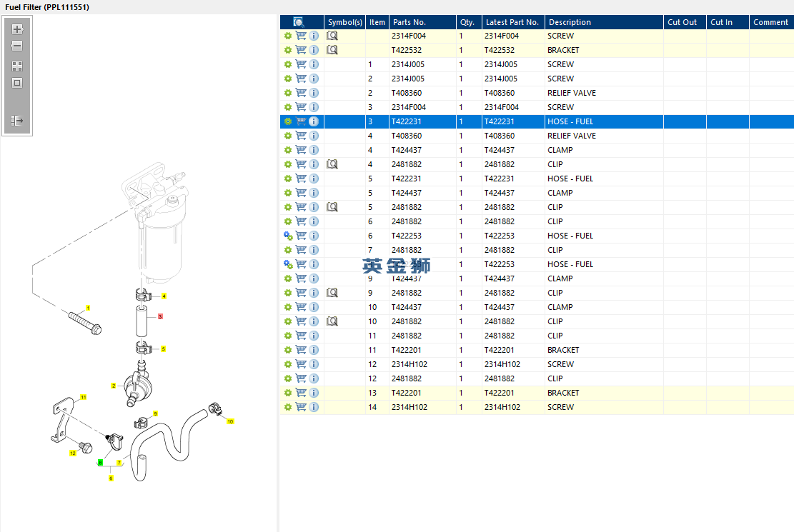Click the Qty. column header
Image resolution: width=794 pixels, height=532 pixels.
coord(469,22)
